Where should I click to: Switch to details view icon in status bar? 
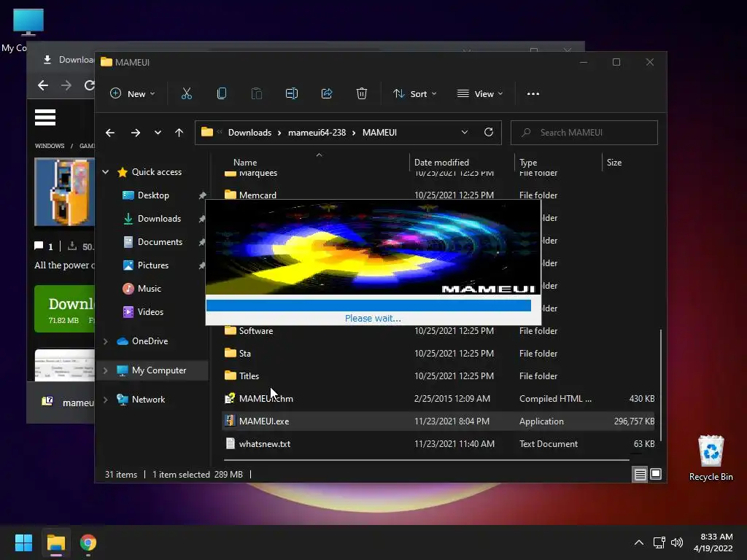[640, 474]
